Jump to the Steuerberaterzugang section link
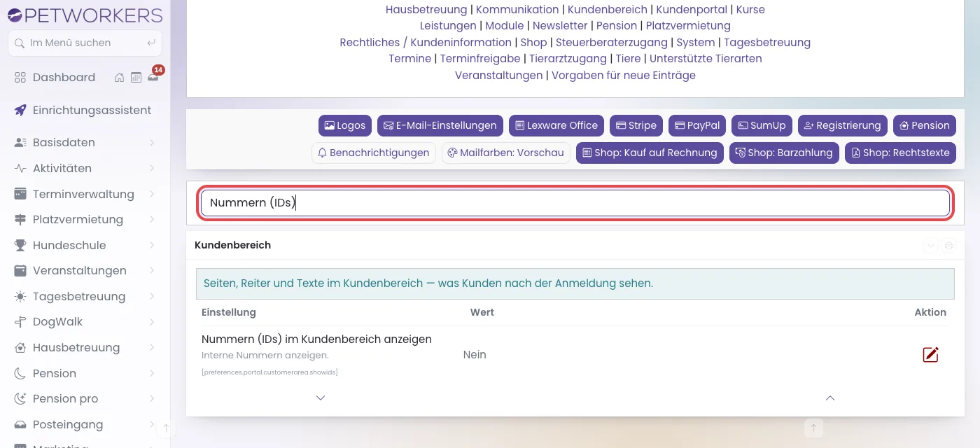The width and height of the screenshot is (980, 448). [x=612, y=43]
